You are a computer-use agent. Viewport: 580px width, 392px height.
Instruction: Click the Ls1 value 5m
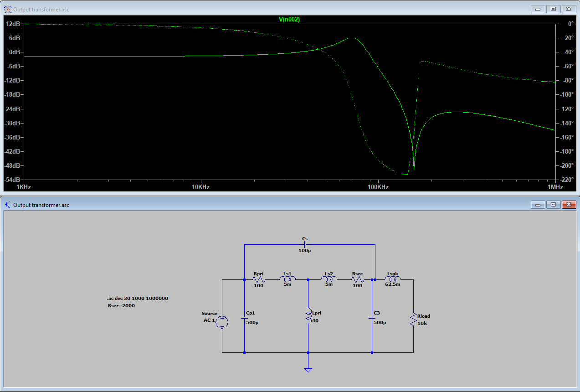coord(287,284)
